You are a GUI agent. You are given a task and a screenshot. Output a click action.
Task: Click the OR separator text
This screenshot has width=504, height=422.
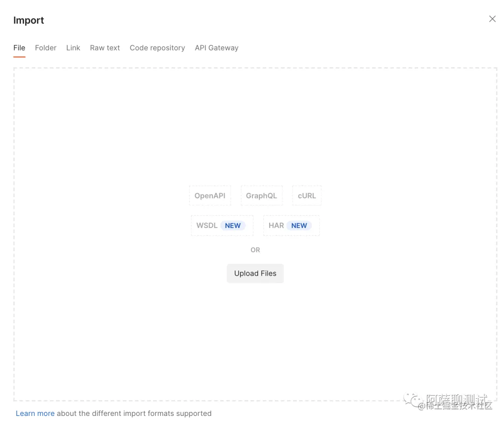(x=255, y=250)
